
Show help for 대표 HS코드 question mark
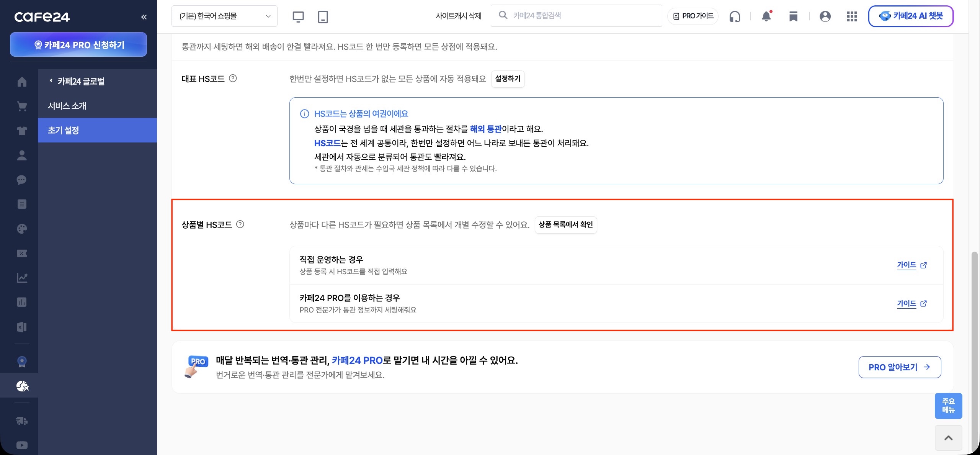pyautogui.click(x=233, y=79)
